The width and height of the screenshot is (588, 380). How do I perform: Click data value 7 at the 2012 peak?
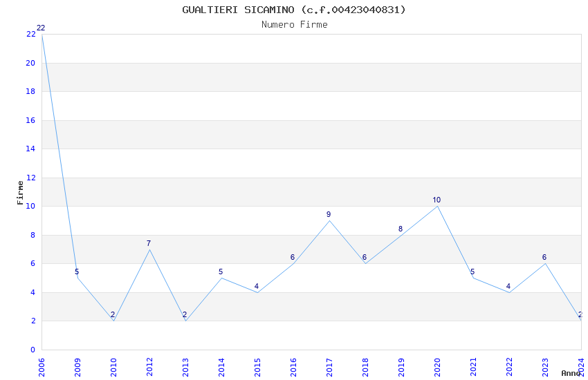pyautogui.click(x=149, y=243)
